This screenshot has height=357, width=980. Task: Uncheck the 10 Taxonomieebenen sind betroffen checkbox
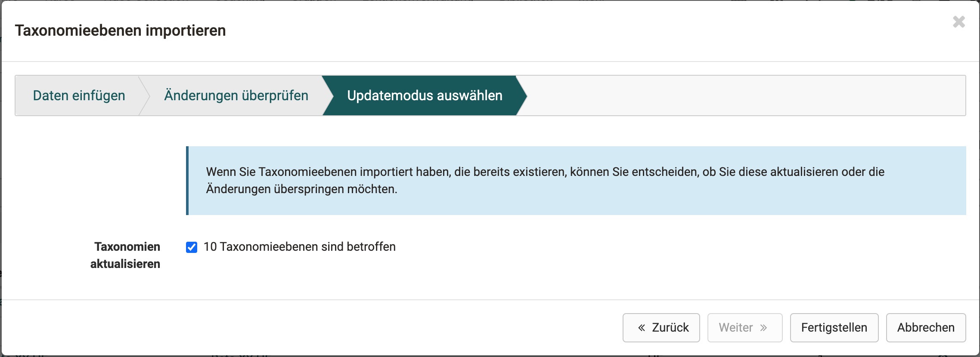192,247
